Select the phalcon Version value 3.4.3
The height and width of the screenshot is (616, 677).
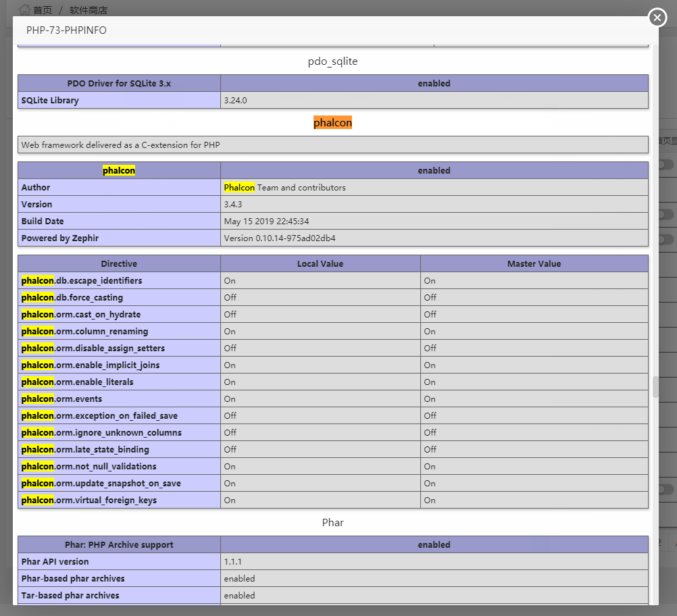(232, 204)
